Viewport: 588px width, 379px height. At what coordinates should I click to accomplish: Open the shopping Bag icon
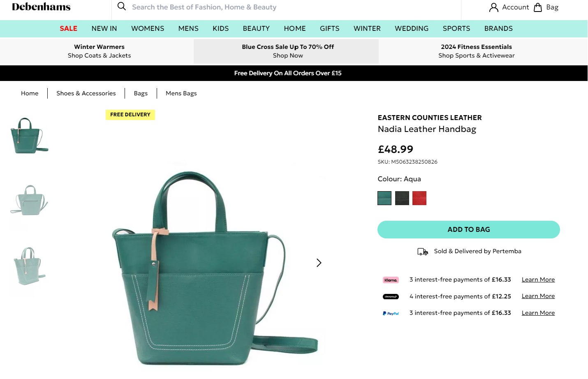[538, 7]
